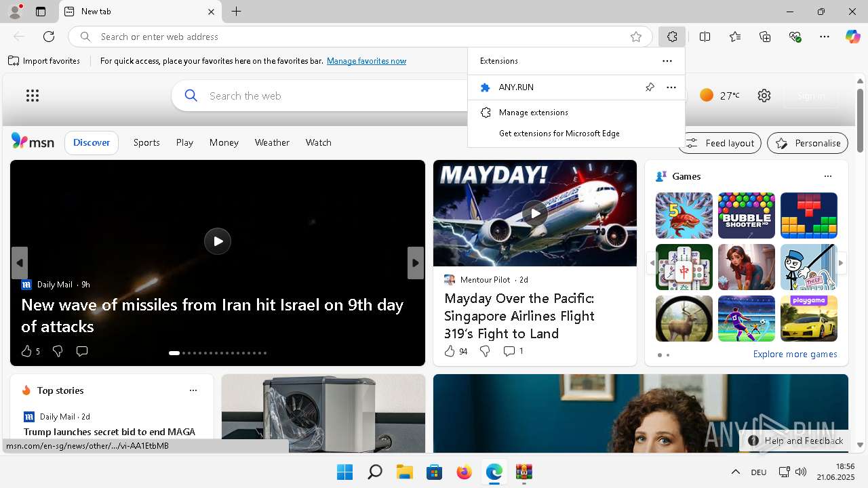Screen dimensions: 868x488
Task: Switch to the Sports tab
Action: pos(146,142)
